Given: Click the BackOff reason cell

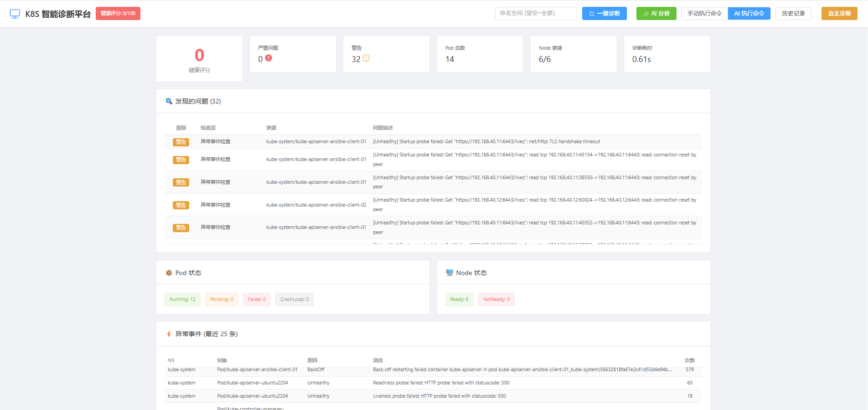Looking at the screenshot, I should point(316,370).
